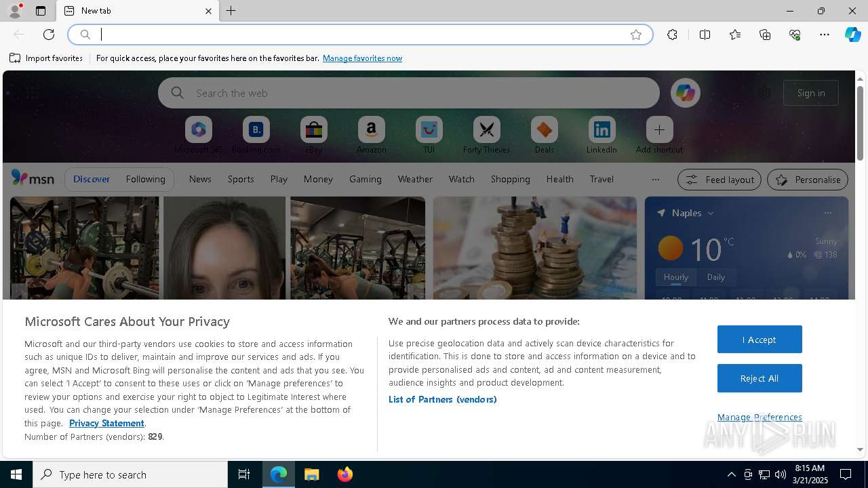This screenshot has height=488, width=868.
Task: Switch weather to Hourly view
Action: click(x=676, y=277)
